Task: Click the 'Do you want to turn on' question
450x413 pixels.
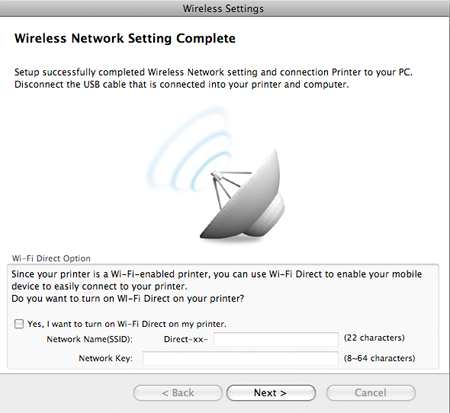Action: click(x=128, y=298)
